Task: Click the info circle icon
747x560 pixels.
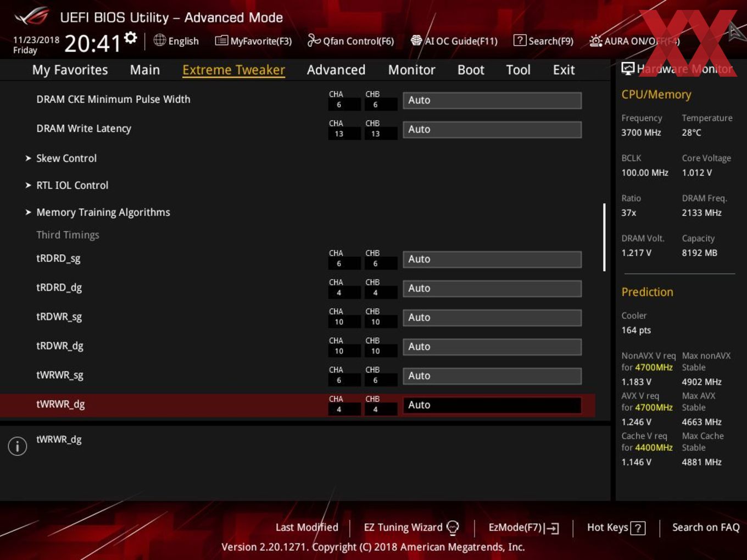Action: pyautogui.click(x=18, y=446)
